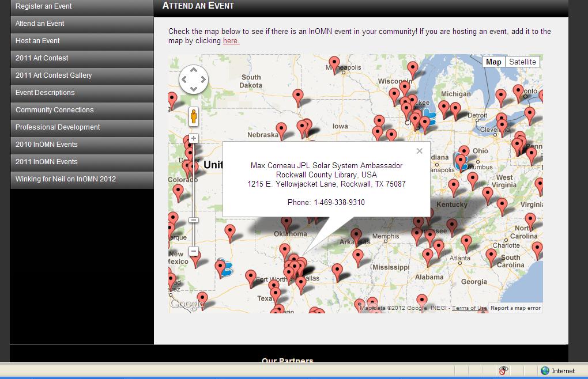Click the red marker on Oklahoma

point(287,222)
